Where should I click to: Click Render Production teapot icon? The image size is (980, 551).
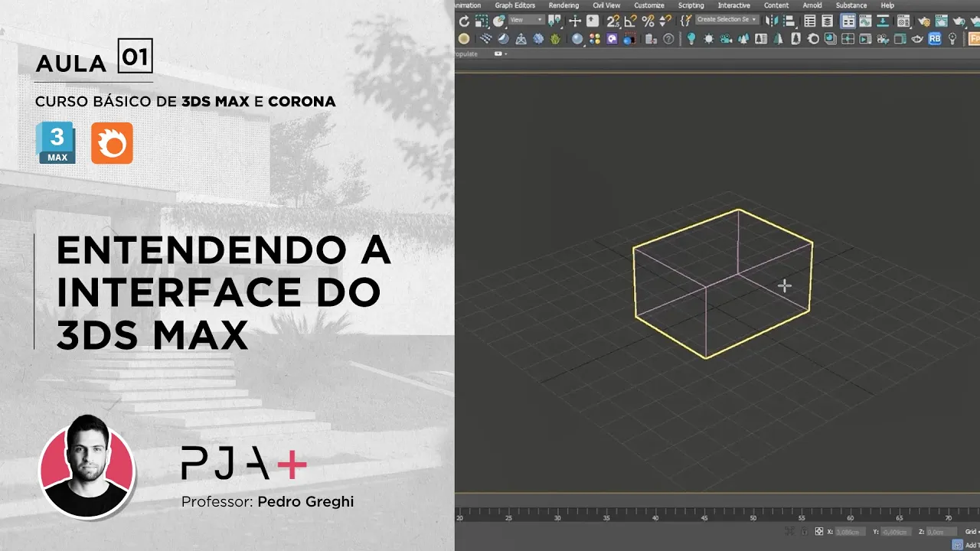pyautogui.click(x=959, y=21)
